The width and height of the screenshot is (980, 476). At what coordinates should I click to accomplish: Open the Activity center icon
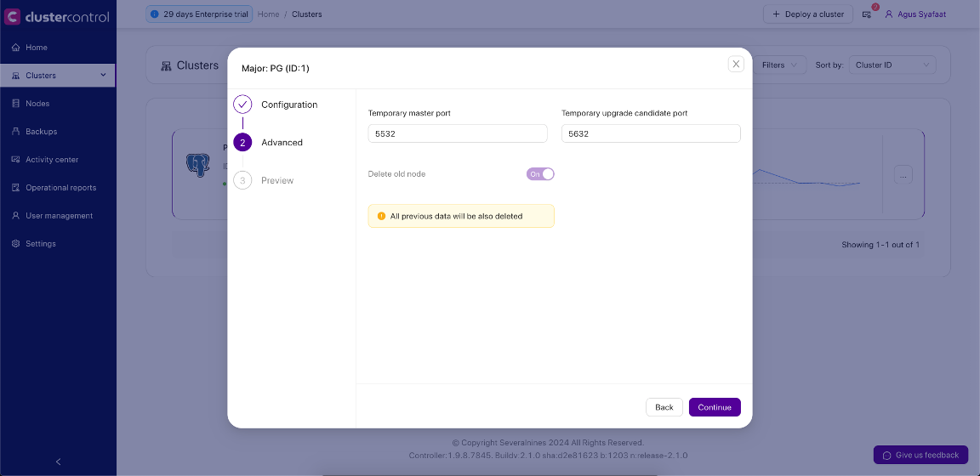(x=15, y=160)
